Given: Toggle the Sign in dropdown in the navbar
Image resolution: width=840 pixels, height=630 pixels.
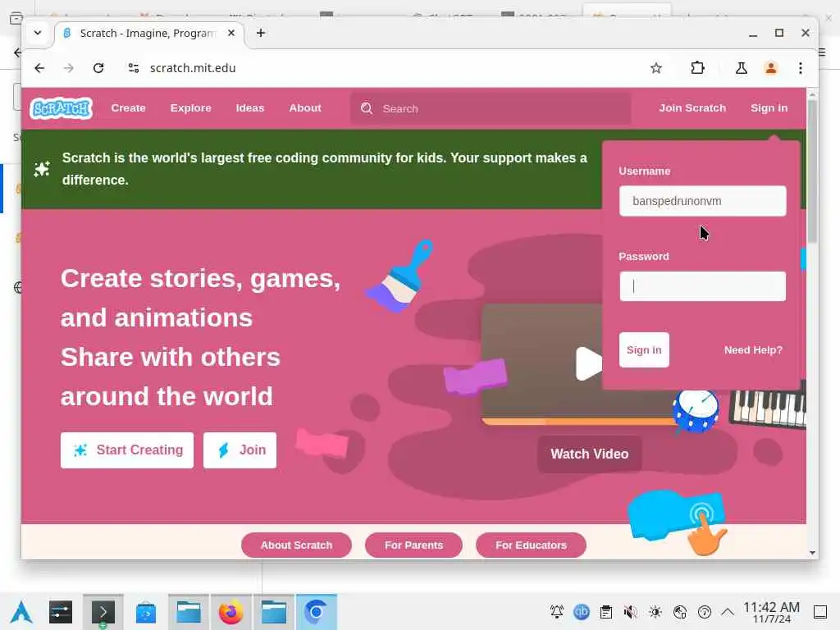Looking at the screenshot, I should (769, 108).
